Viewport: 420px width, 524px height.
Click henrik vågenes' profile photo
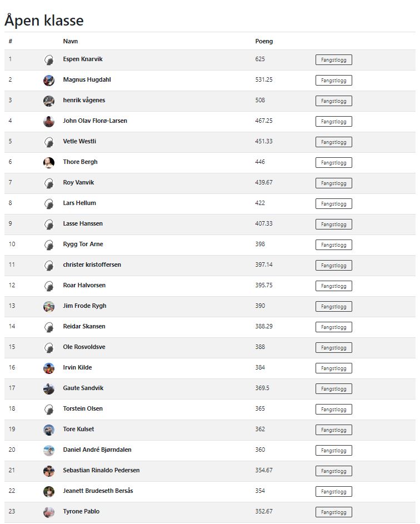click(x=49, y=101)
